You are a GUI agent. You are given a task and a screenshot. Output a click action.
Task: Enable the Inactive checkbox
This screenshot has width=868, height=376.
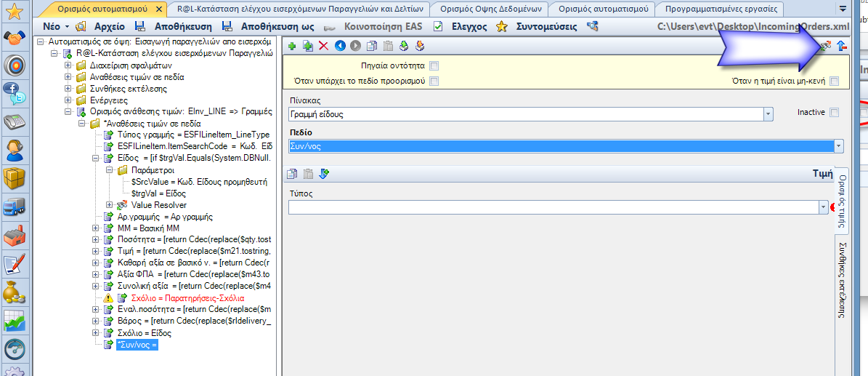(x=835, y=113)
